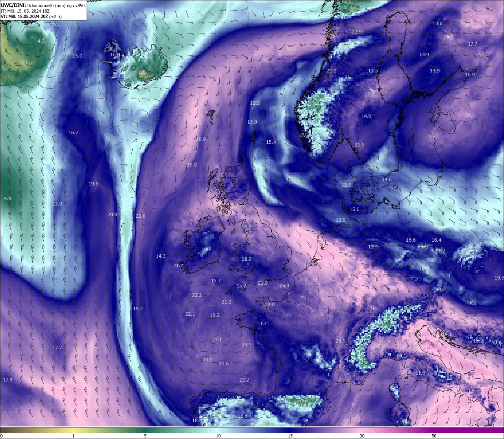
Task: Click the 14.3 value label
Action: tap(161, 256)
